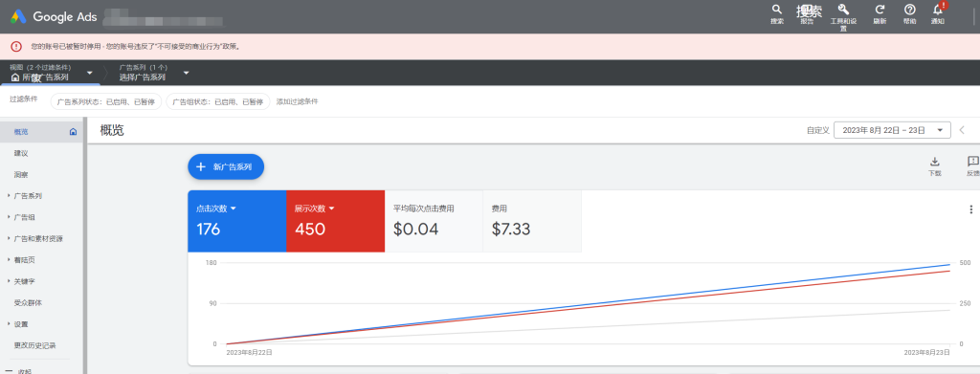Click the refresh (刷新) icon

click(880, 10)
